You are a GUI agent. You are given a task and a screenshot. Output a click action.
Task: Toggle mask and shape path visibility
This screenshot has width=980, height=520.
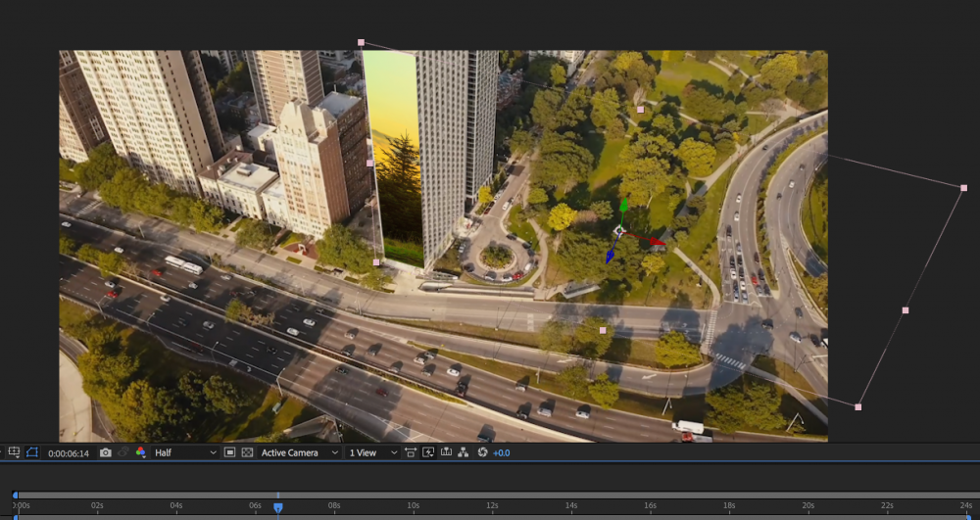pyautogui.click(x=31, y=452)
